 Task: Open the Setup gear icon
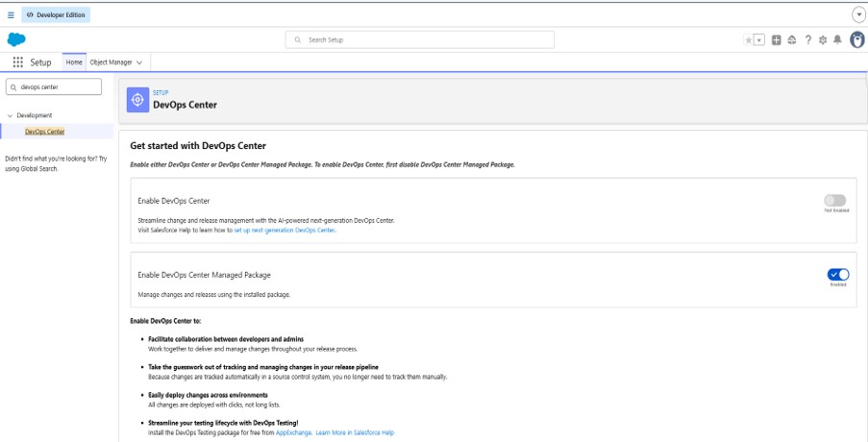(823, 39)
